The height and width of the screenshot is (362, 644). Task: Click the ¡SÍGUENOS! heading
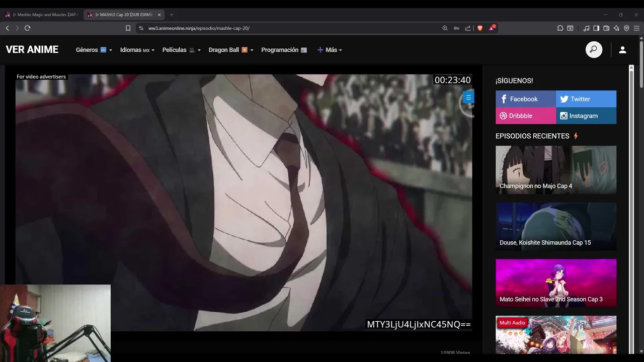[x=514, y=80]
